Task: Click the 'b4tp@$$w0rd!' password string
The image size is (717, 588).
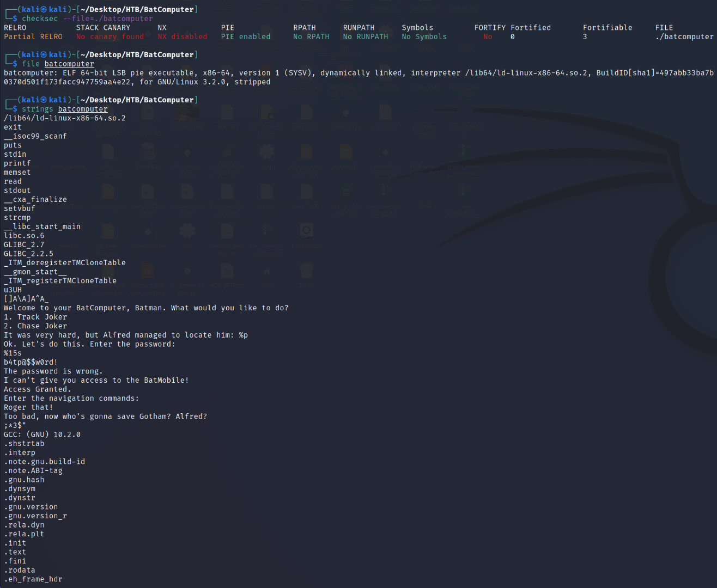Action: tap(31, 362)
